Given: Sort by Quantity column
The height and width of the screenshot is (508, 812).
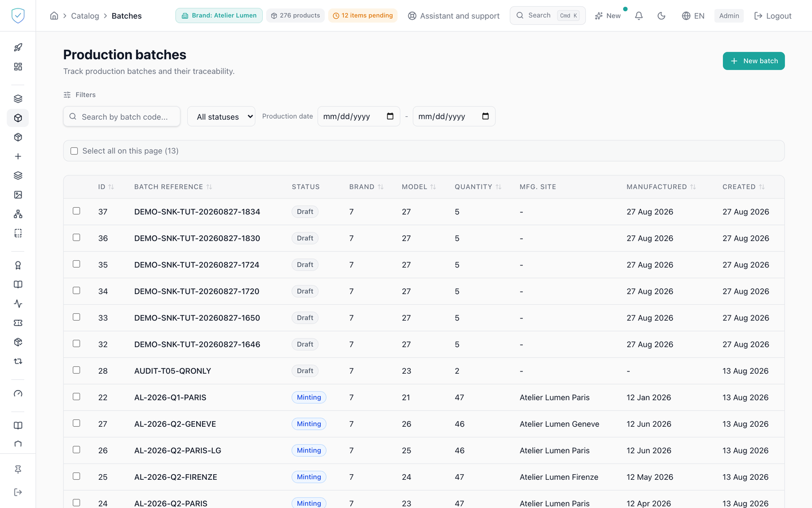Looking at the screenshot, I should pyautogui.click(x=478, y=187).
